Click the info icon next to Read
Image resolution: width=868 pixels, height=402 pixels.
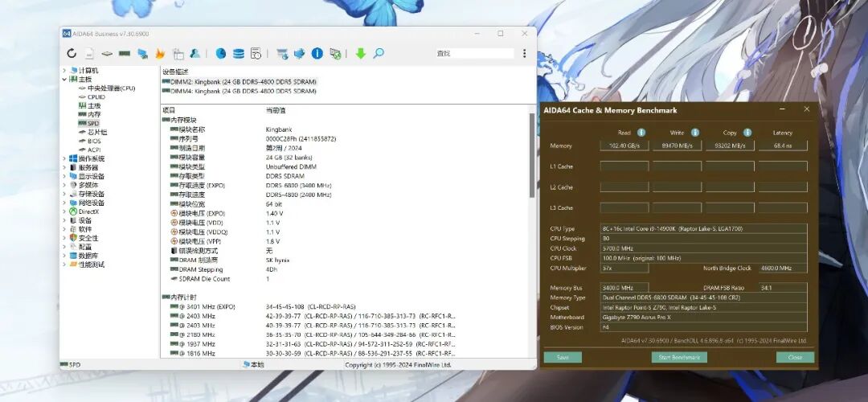tap(641, 133)
